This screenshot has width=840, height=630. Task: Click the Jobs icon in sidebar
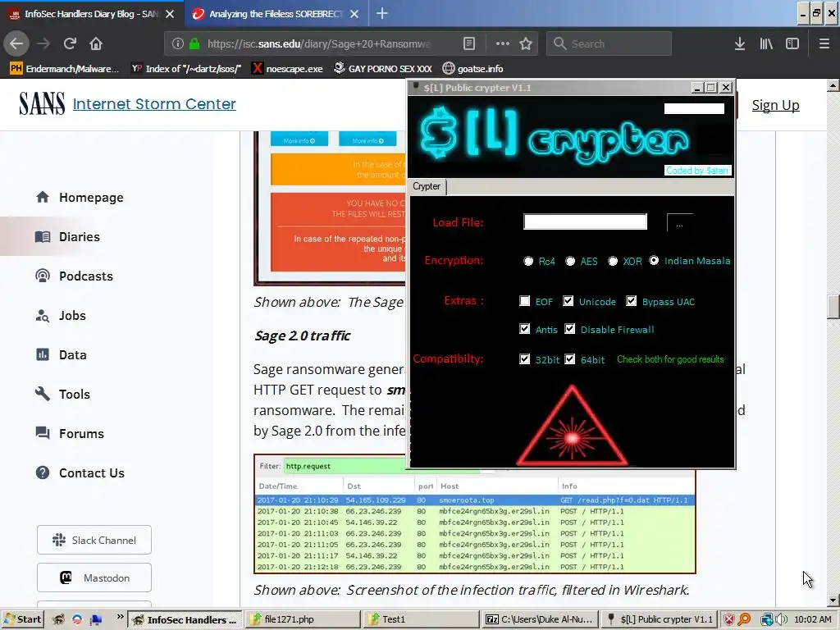pos(43,316)
